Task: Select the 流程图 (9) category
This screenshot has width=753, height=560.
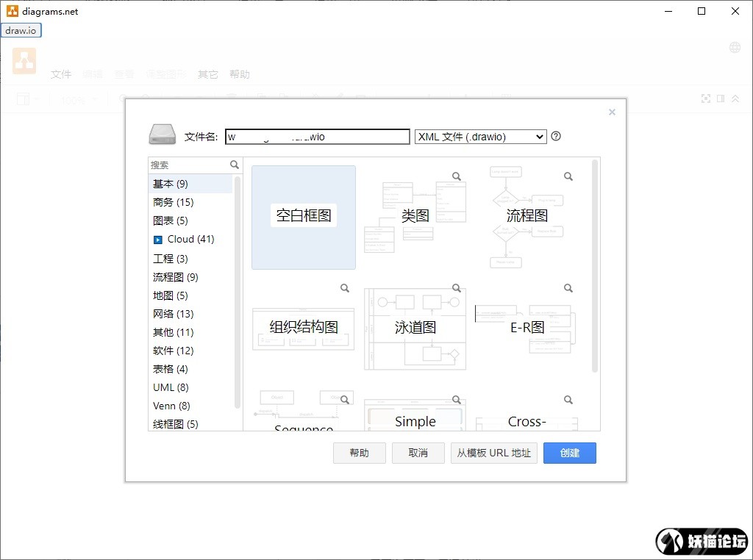Action: (x=190, y=277)
